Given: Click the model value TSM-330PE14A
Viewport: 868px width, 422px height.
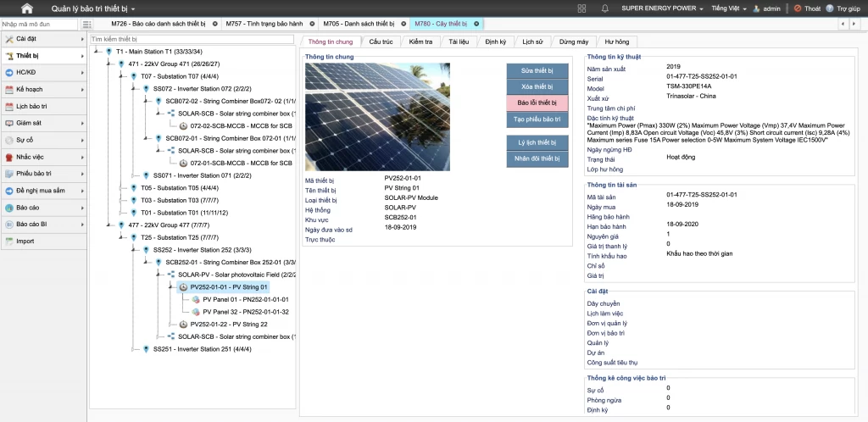Looking at the screenshot, I should tap(688, 86).
